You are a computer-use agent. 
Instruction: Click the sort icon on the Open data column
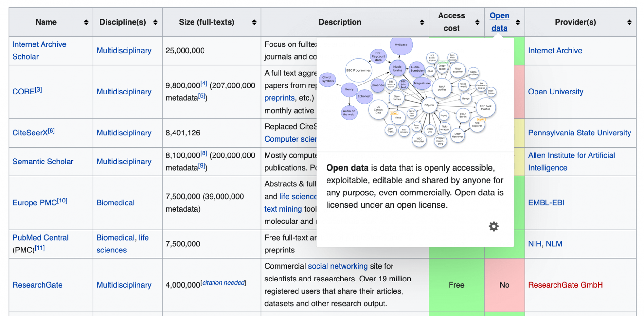click(518, 22)
